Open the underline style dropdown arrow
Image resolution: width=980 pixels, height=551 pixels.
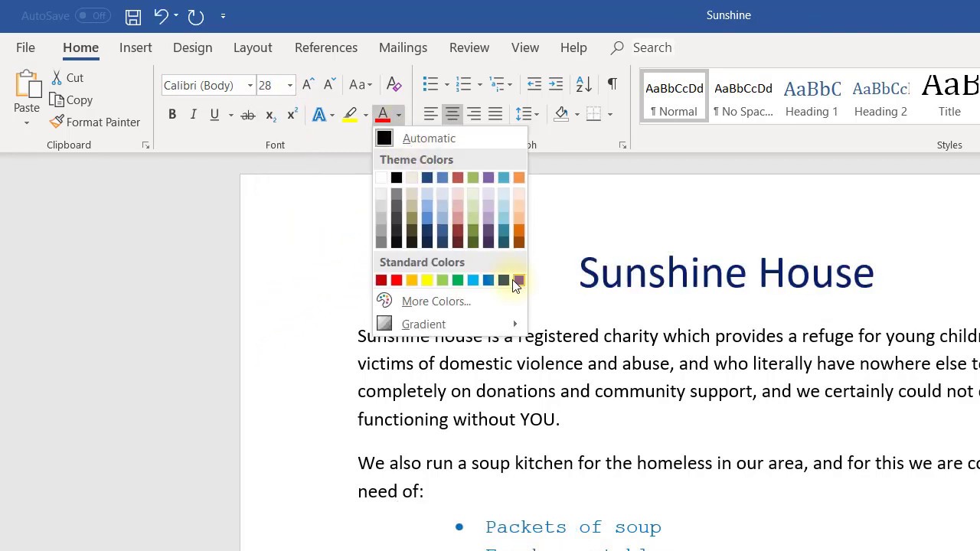point(230,116)
